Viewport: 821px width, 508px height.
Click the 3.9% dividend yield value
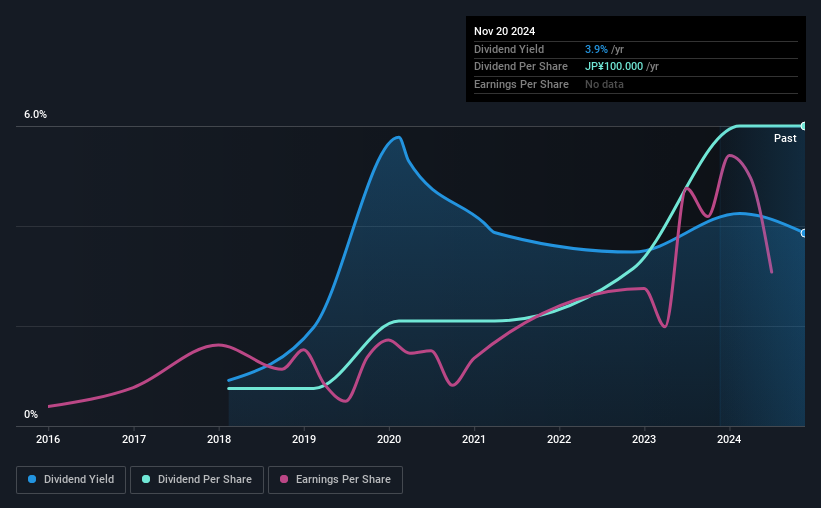coord(596,49)
